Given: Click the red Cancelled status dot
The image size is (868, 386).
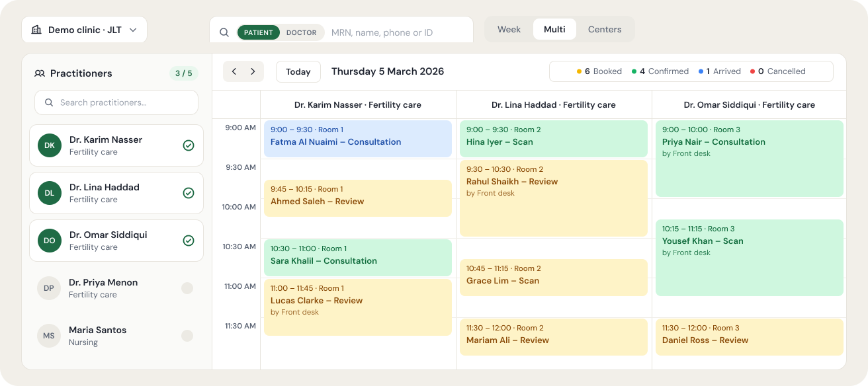Looking at the screenshot, I should [753, 71].
